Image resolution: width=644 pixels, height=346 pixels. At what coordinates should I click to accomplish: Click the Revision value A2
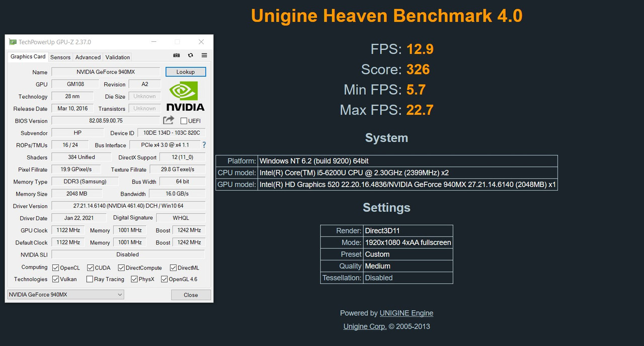(145, 84)
